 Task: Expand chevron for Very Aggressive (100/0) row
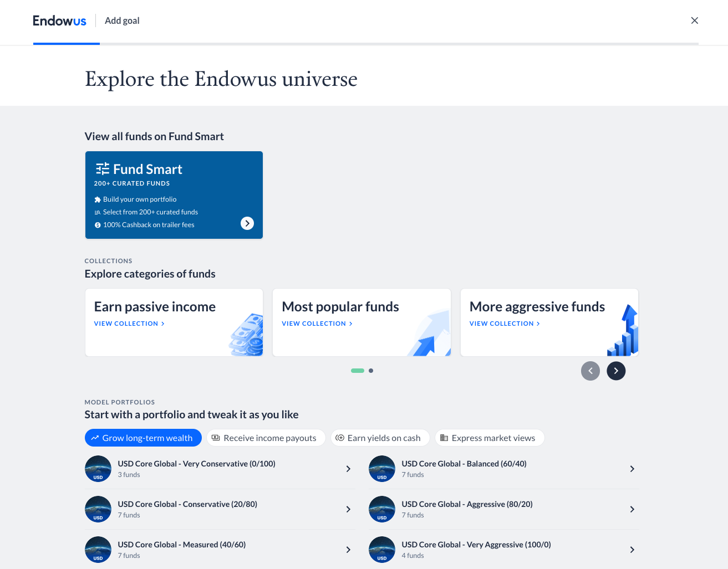pos(632,550)
